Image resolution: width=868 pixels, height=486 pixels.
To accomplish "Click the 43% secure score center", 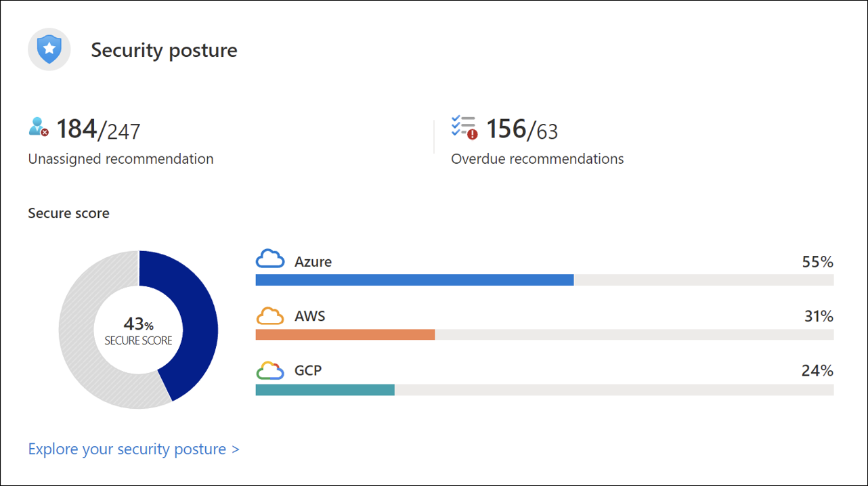I will coord(139,331).
